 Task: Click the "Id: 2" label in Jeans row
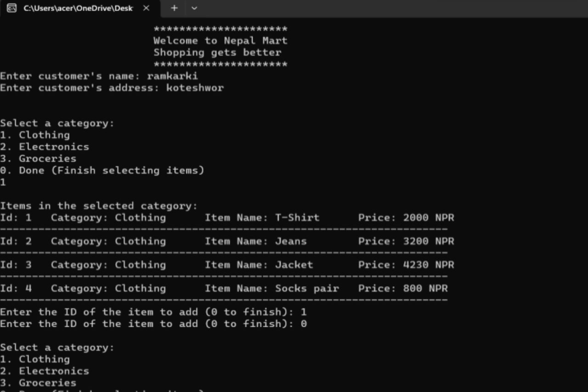16,241
